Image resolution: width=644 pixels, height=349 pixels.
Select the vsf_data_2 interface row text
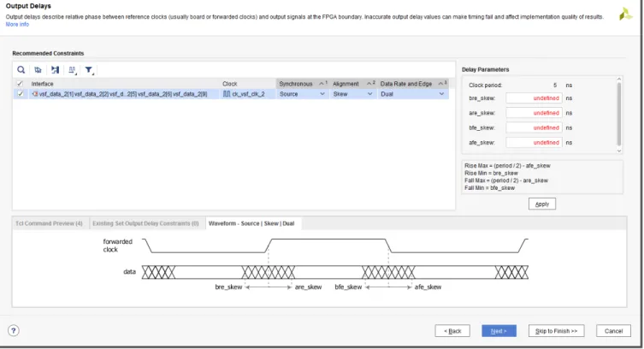pyautogui.click(x=123, y=94)
